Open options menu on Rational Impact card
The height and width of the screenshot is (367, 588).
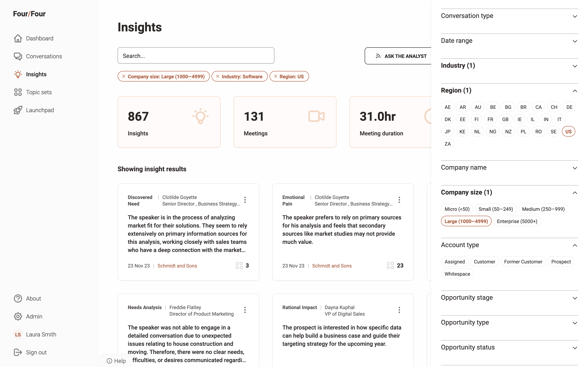point(399,310)
